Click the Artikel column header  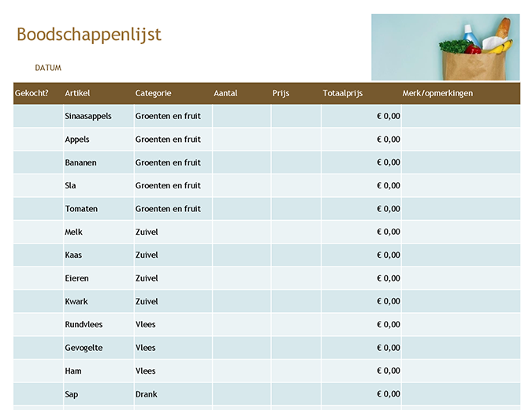[77, 93]
